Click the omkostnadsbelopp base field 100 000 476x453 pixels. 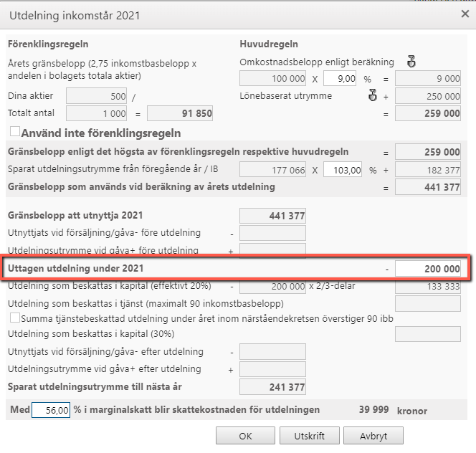[x=272, y=79]
